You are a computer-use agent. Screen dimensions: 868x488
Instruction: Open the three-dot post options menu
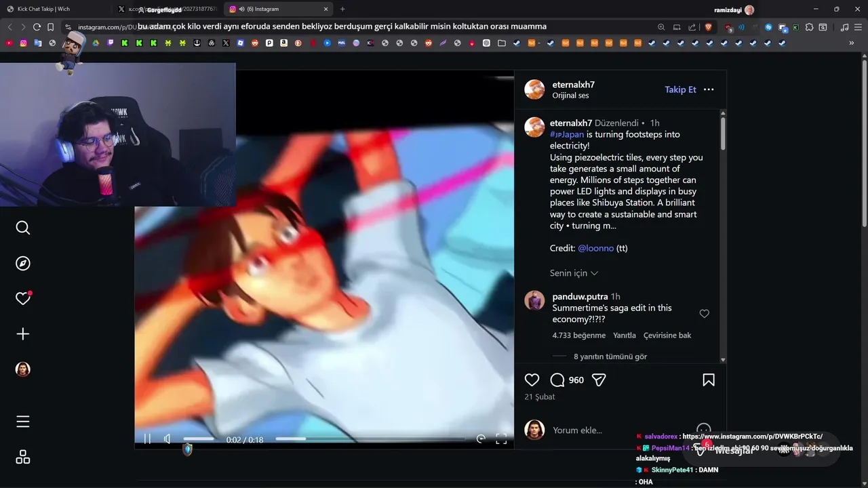point(709,89)
